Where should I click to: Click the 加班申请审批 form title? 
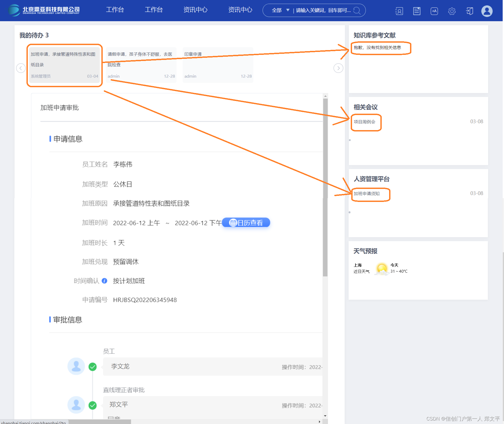click(60, 108)
